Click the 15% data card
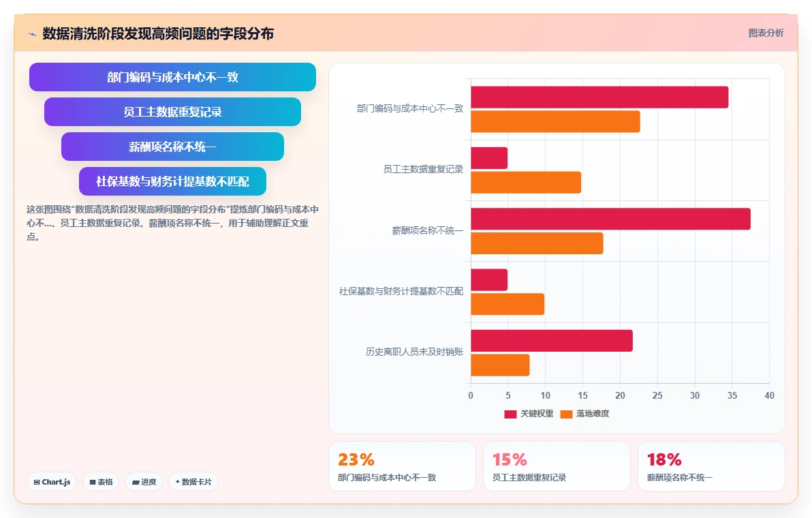The image size is (812, 518). pyautogui.click(x=557, y=466)
